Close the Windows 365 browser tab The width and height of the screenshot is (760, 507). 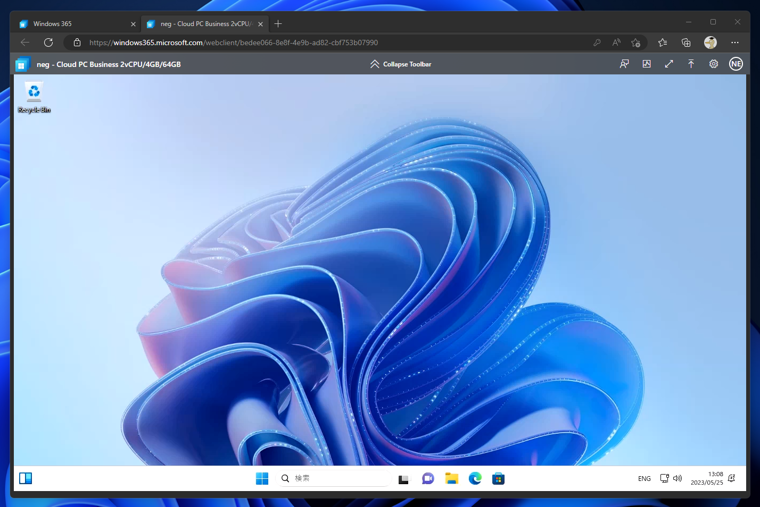coord(133,24)
